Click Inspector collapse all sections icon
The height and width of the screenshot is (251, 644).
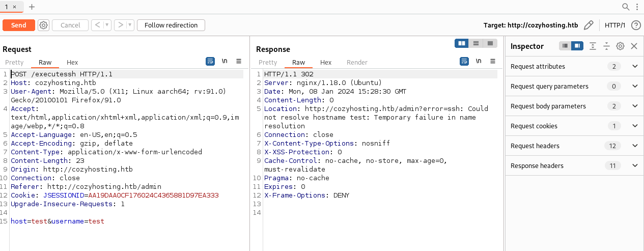(x=606, y=46)
